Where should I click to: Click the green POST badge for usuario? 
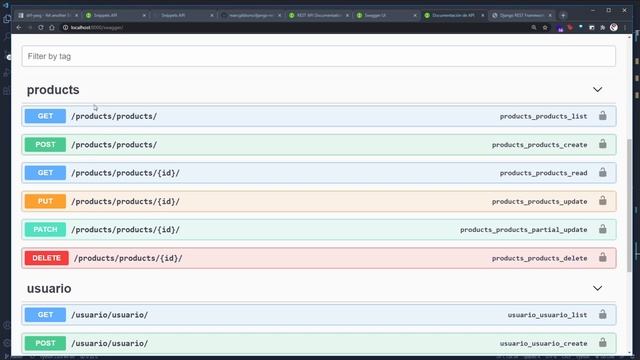click(45, 343)
